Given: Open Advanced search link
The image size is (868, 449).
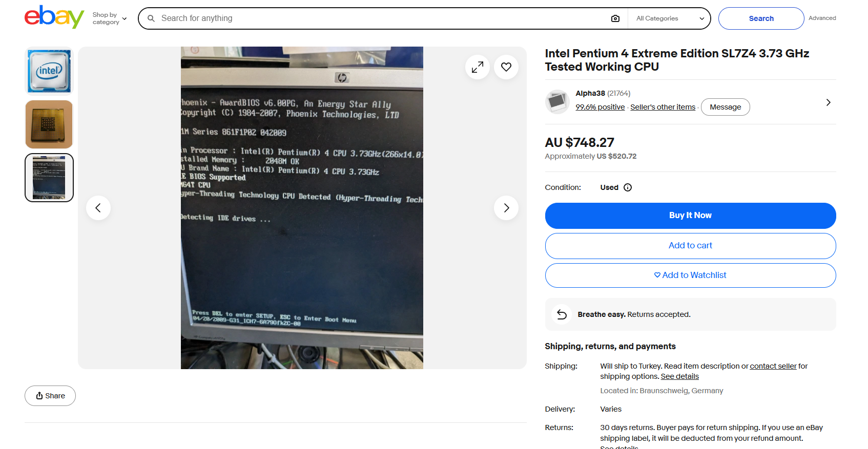Looking at the screenshot, I should 822,18.
